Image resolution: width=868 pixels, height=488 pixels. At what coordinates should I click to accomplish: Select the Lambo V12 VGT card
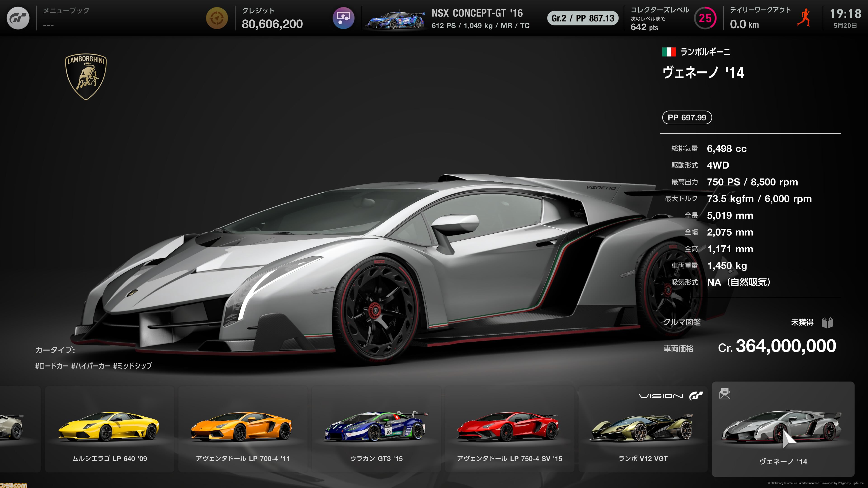[x=643, y=429]
